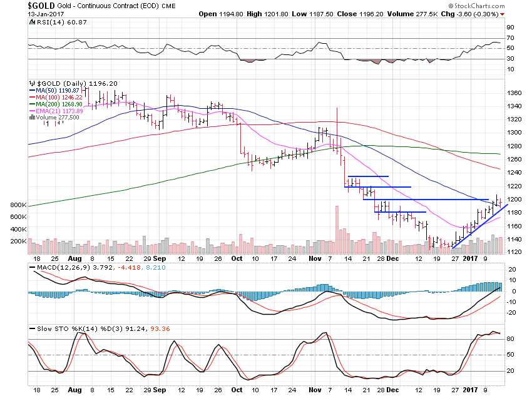Click the 1260 price axis label

[x=514, y=160]
